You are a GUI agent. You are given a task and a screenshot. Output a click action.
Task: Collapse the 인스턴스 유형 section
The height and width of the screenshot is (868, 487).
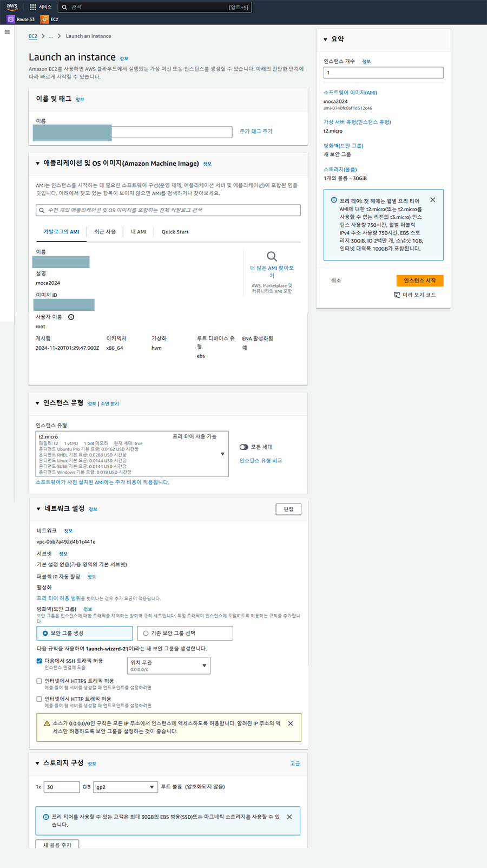37,403
